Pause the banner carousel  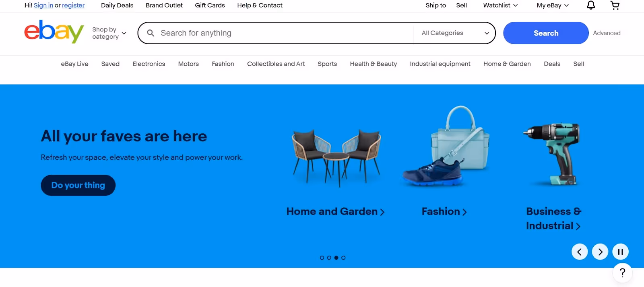[x=621, y=252]
